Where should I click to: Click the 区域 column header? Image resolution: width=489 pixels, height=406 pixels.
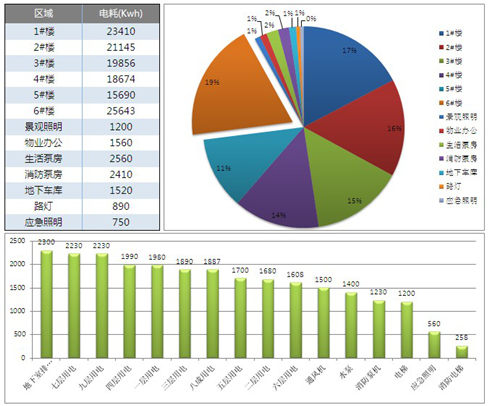pyautogui.click(x=44, y=14)
